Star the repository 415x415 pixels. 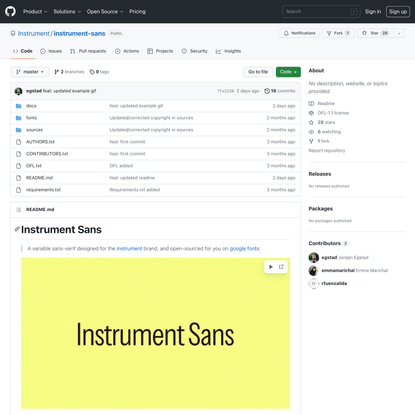coord(375,33)
